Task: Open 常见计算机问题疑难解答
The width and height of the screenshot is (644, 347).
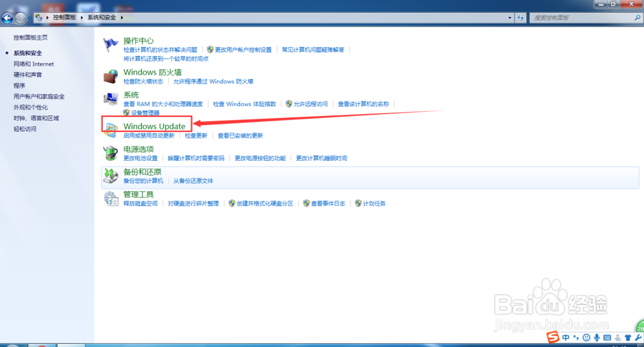Action: 313,50
